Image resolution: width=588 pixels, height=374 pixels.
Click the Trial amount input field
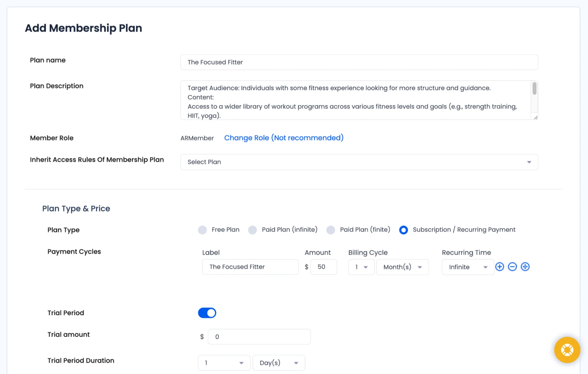click(x=259, y=337)
